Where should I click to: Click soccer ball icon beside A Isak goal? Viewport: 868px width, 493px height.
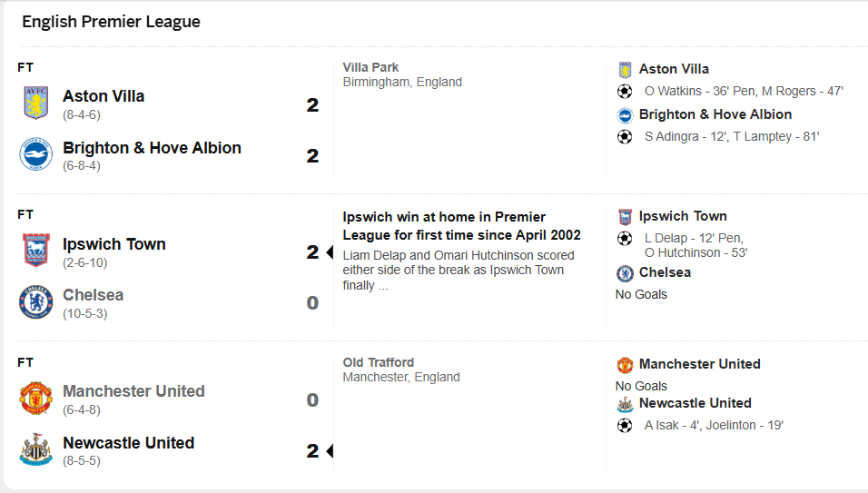click(x=625, y=425)
